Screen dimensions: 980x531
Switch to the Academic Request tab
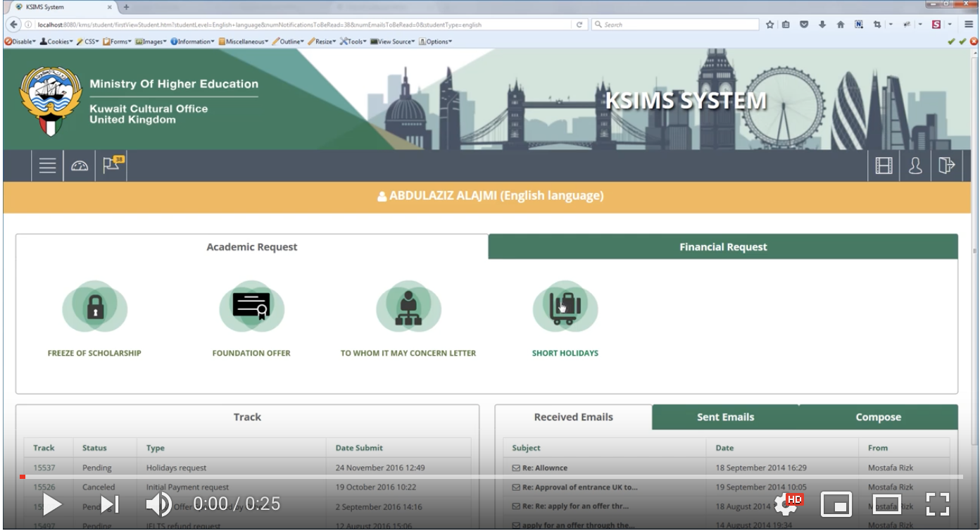point(252,246)
